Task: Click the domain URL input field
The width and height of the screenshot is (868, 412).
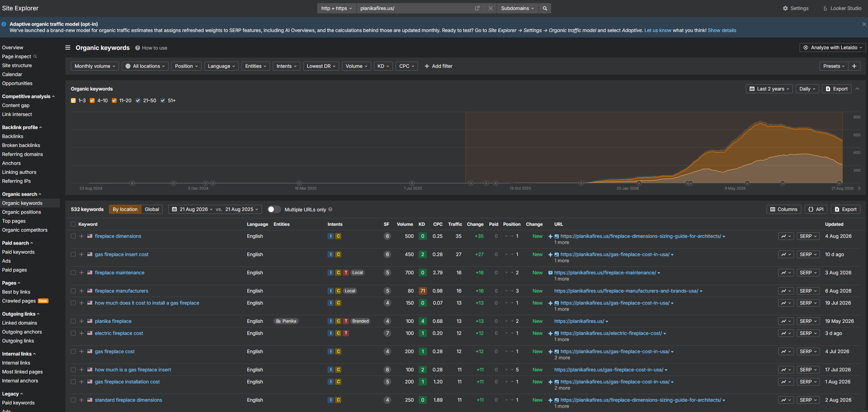Action: pyautogui.click(x=415, y=8)
